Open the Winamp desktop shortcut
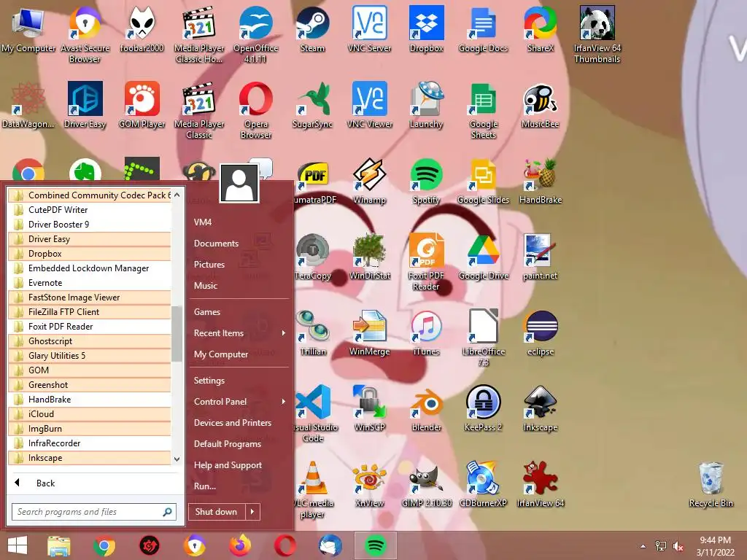The height and width of the screenshot is (560, 747). [x=370, y=181]
